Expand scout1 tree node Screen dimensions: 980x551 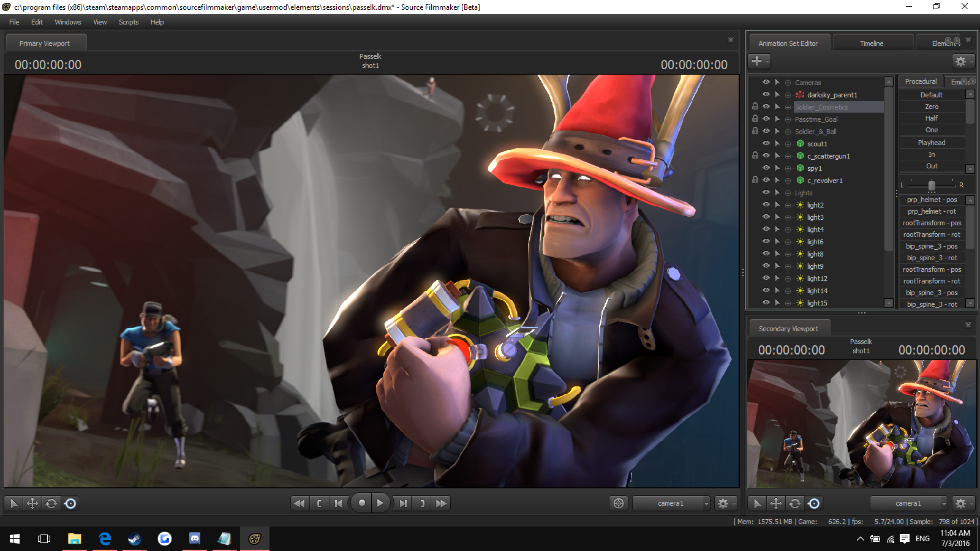tap(788, 144)
